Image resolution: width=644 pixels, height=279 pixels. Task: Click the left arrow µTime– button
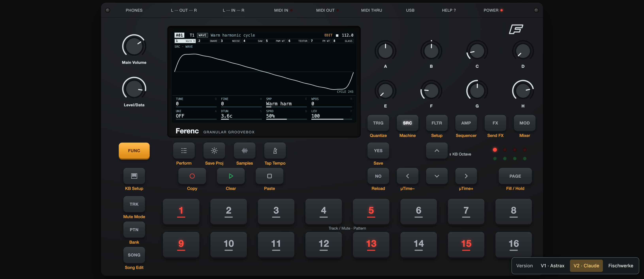coord(408,176)
